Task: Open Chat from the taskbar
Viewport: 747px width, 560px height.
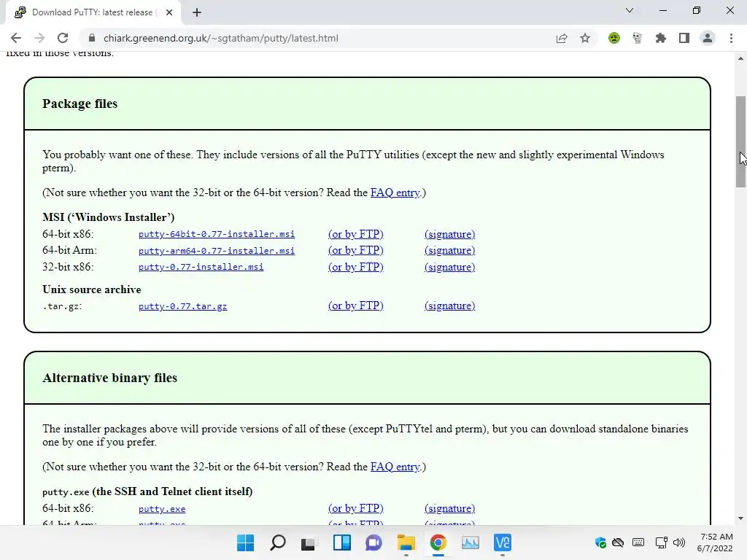Action: (374, 542)
